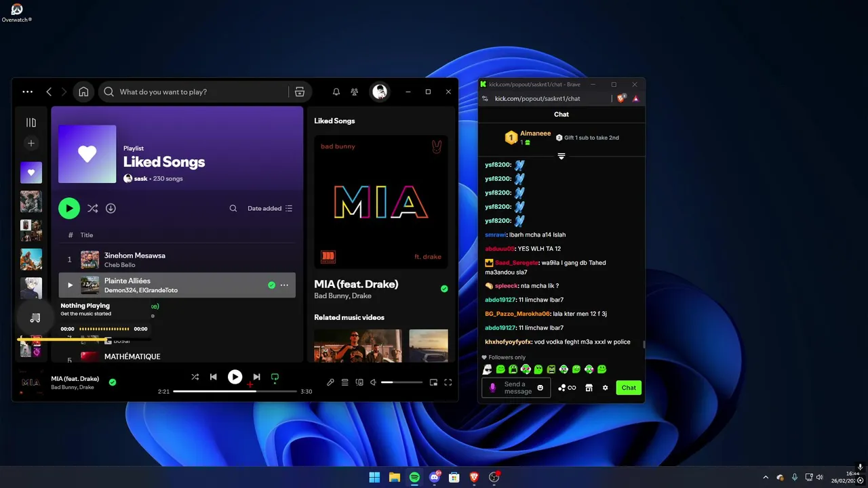Screen dimensions: 868x488
Task: Open Discord from the taskbar
Action: tap(434, 477)
